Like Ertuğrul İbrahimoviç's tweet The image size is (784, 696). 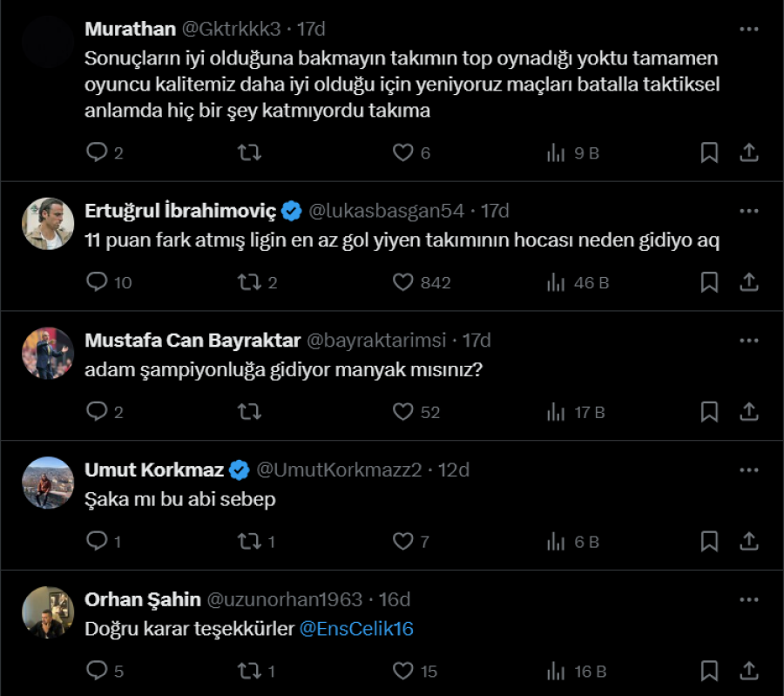pyautogui.click(x=402, y=282)
